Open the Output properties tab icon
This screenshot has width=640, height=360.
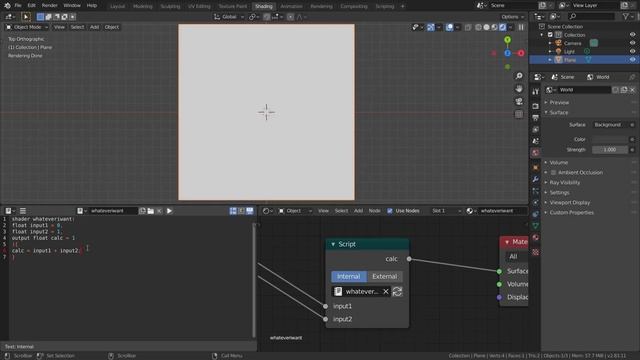pyautogui.click(x=536, y=118)
